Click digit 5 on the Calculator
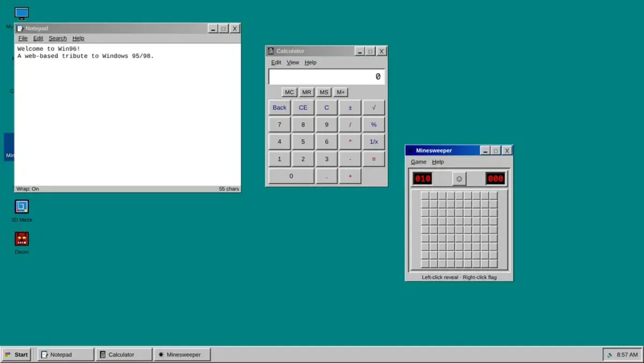Viewport: 644px width, 363px height. 303,142
